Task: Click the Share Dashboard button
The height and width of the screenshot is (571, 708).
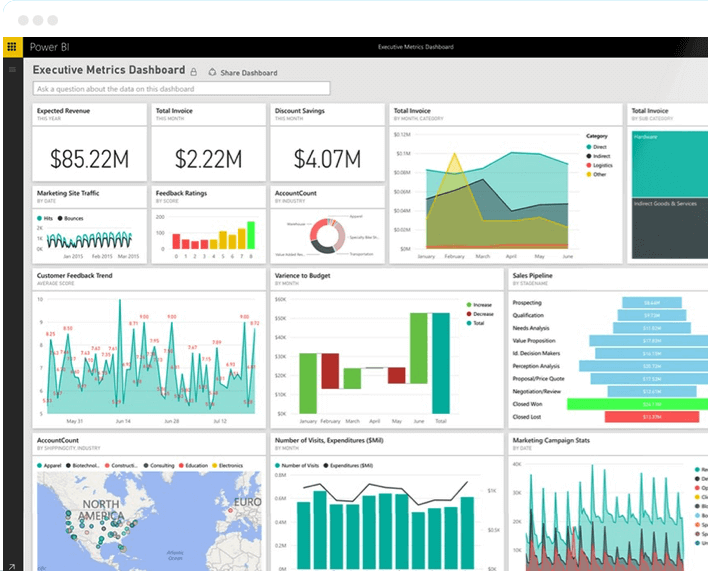Action: click(242, 73)
